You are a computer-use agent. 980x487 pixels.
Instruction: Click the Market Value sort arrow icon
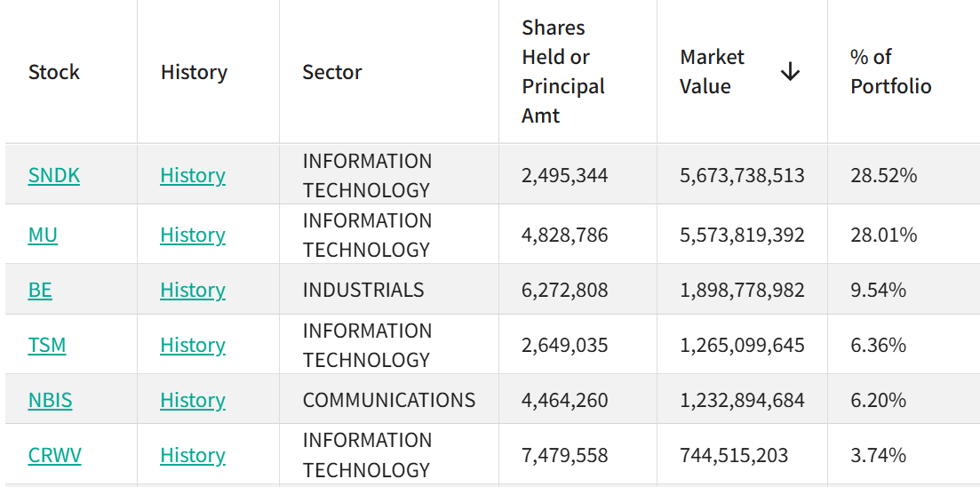791,72
